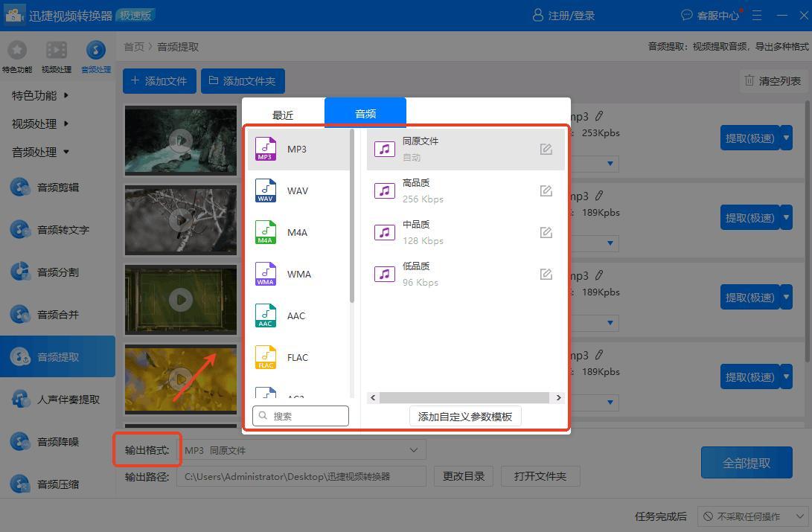Edit the 低品质 96 Kbps preset
This screenshot has width=812, height=532.
[x=546, y=275]
